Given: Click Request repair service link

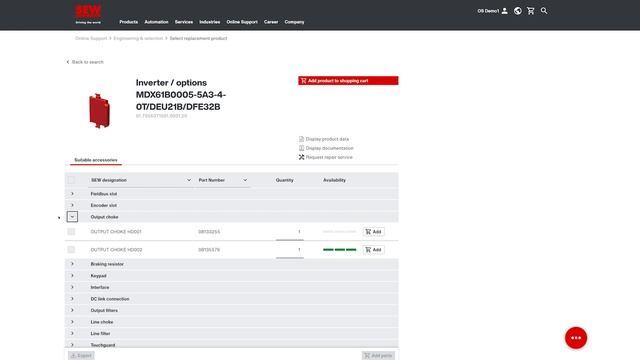Looking at the screenshot, I should [326, 157].
